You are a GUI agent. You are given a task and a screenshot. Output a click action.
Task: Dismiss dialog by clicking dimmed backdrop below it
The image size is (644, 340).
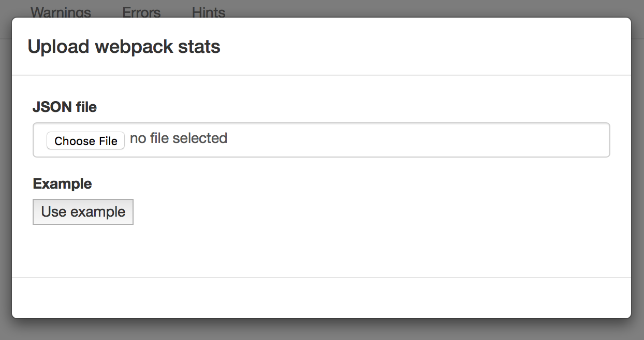pos(321,330)
